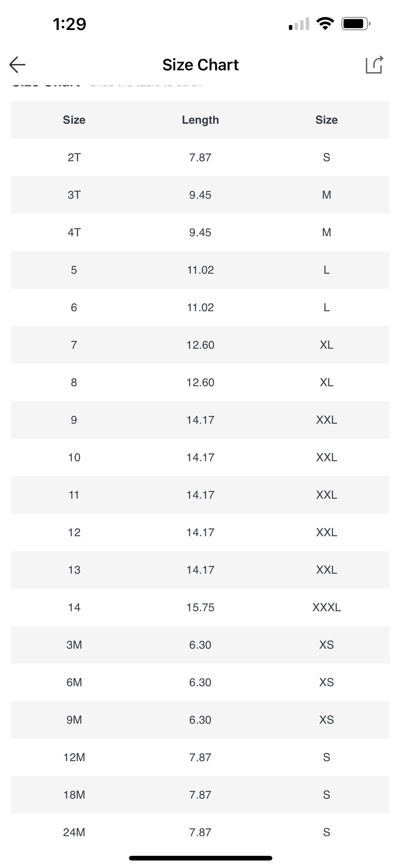Tap the Size Chart page title
This screenshot has width=401, height=868.
(x=200, y=65)
